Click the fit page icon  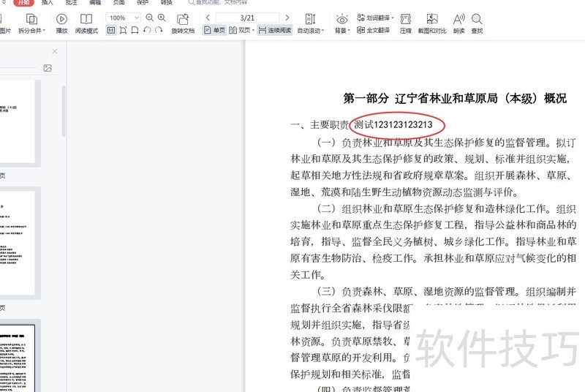pos(123,30)
